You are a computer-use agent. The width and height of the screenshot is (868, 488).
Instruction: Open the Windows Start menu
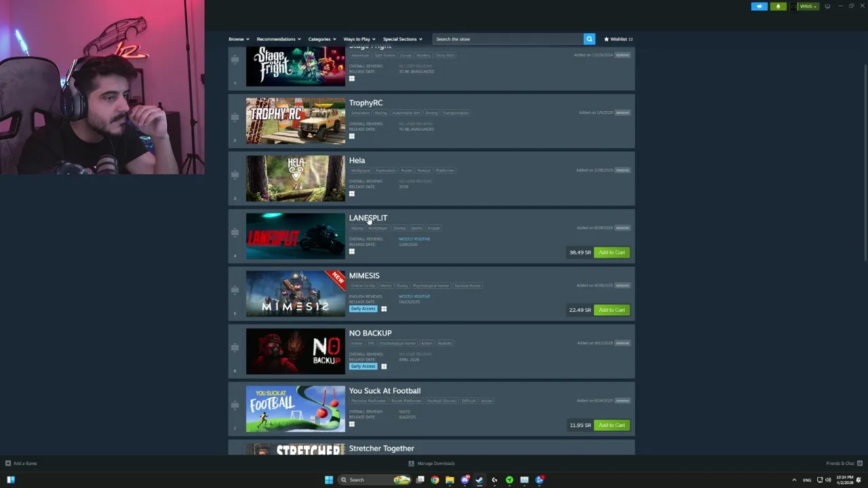tap(329, 480)
